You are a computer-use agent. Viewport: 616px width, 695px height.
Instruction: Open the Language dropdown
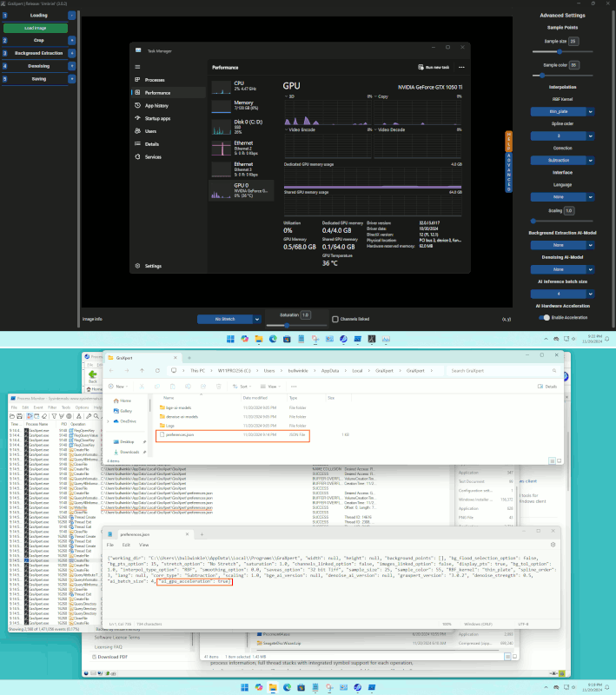click(x=562, y=197)
